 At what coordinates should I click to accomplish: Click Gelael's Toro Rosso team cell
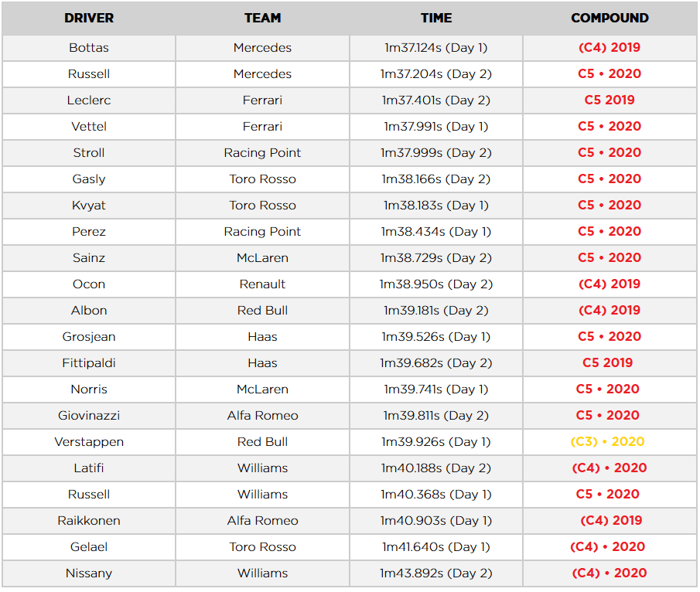262,547
